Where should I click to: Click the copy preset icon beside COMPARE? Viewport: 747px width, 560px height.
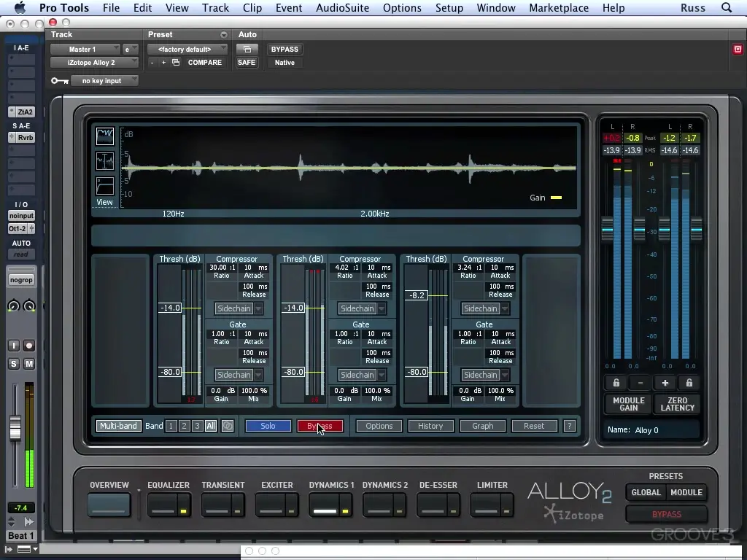point(176,63)
